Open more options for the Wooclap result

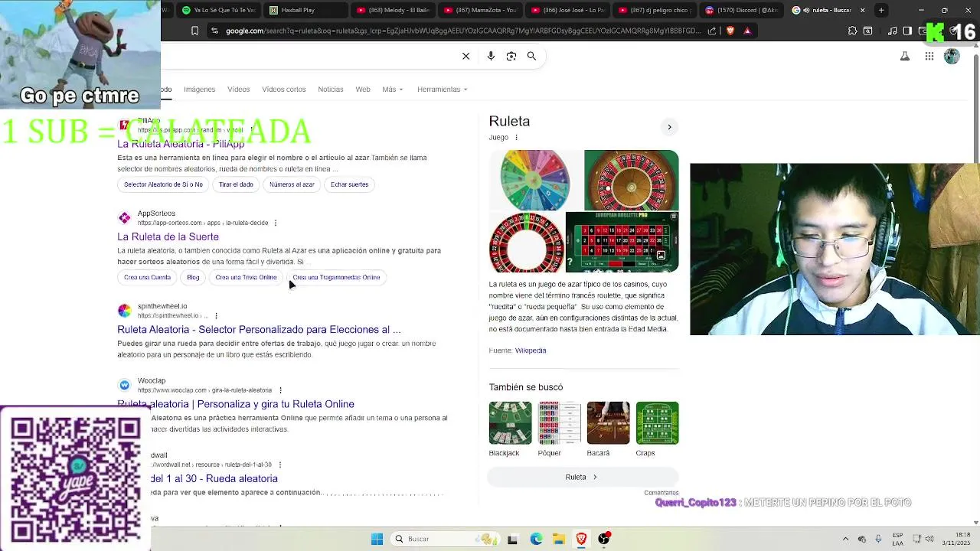click(280, 390)
